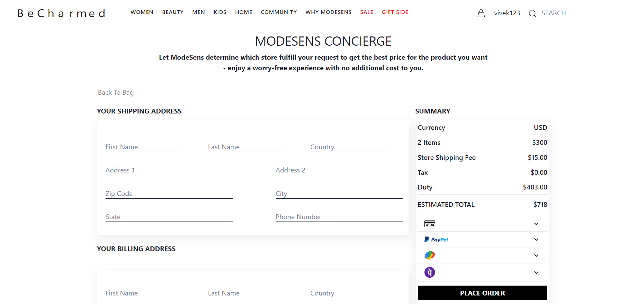Expand the credit card payment option
Image resolution: width=644 pixels, height=304 pixels.
536,224
